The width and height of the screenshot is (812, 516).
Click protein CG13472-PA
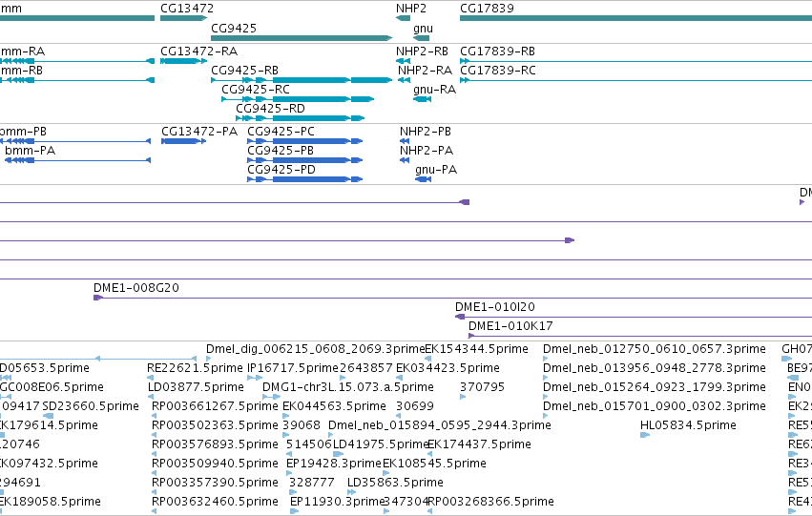184,141
